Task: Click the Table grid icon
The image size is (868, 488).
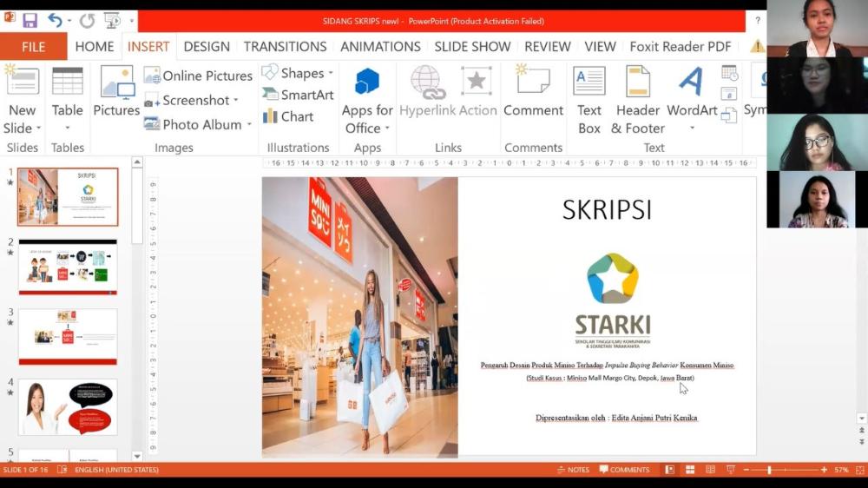Action: (x=67, y=82)
